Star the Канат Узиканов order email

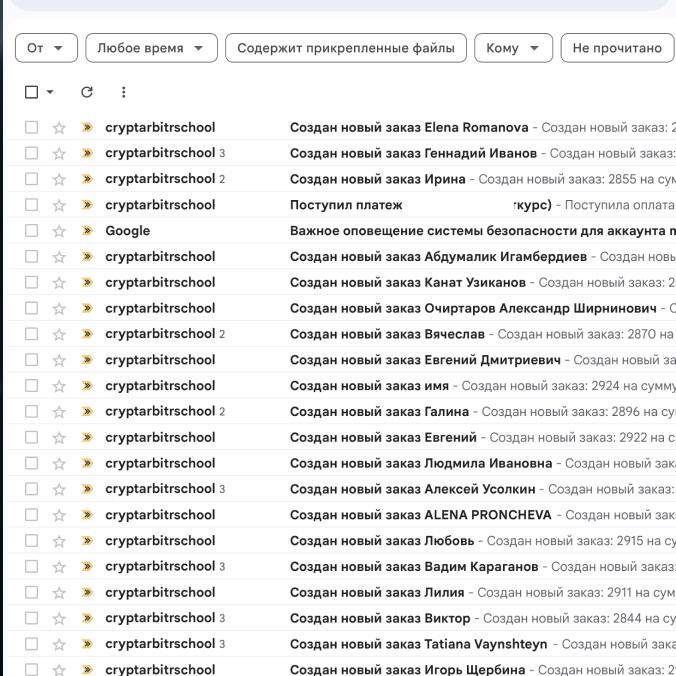click(59, 283)
